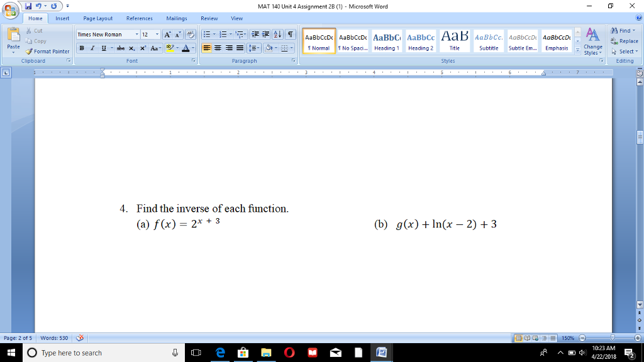Toggle italic formatting
This screenshot has width=644, height=362.
pyautogui.click(x=92, y=48)
